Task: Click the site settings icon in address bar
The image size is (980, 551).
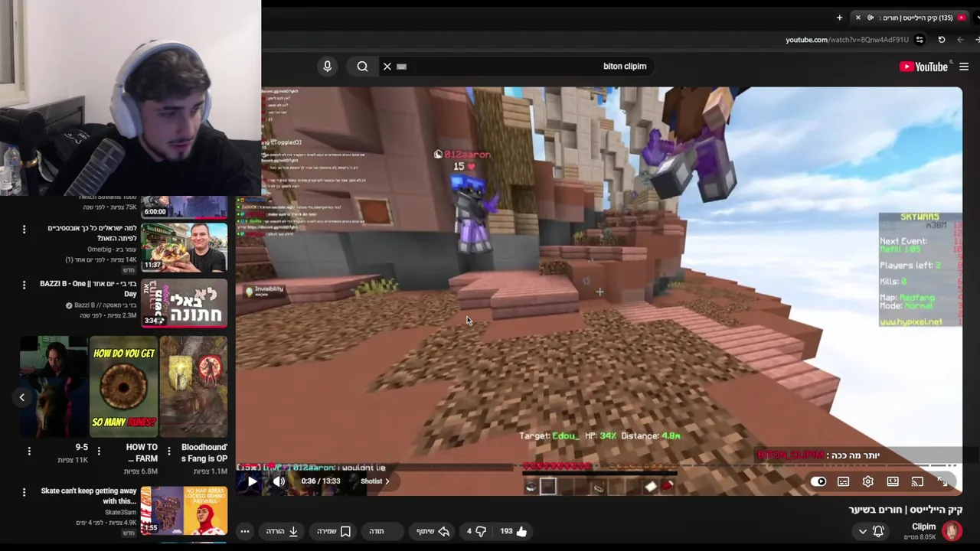Action: point(920,40)
